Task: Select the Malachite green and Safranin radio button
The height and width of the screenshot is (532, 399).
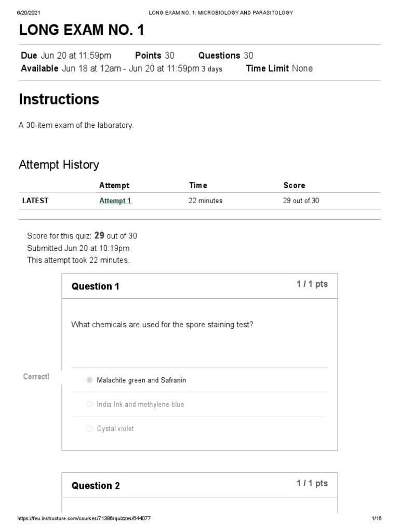Action: click(89, 380)
